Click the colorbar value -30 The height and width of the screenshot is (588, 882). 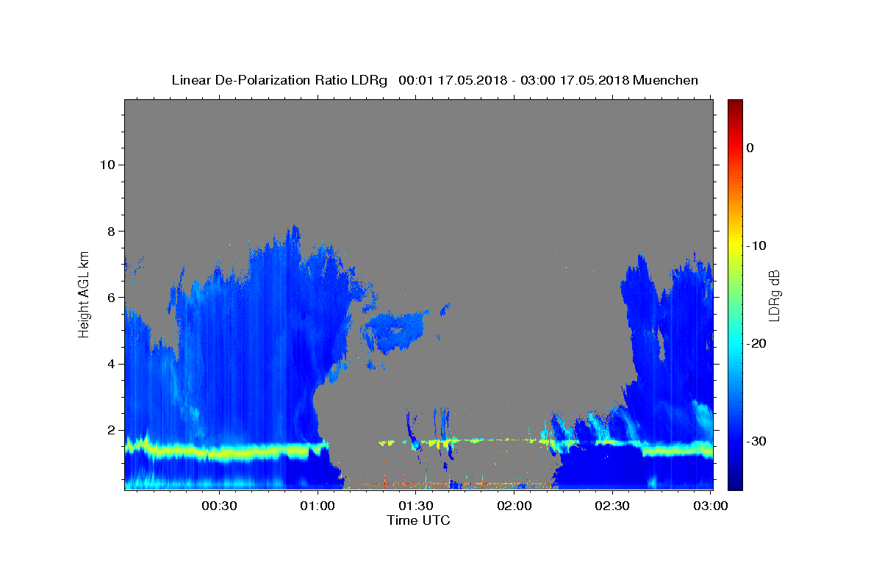click(x=756, y=441)
